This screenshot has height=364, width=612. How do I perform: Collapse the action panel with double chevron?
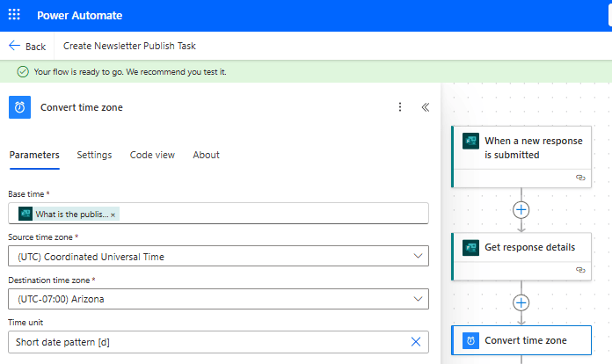point(425,107)
